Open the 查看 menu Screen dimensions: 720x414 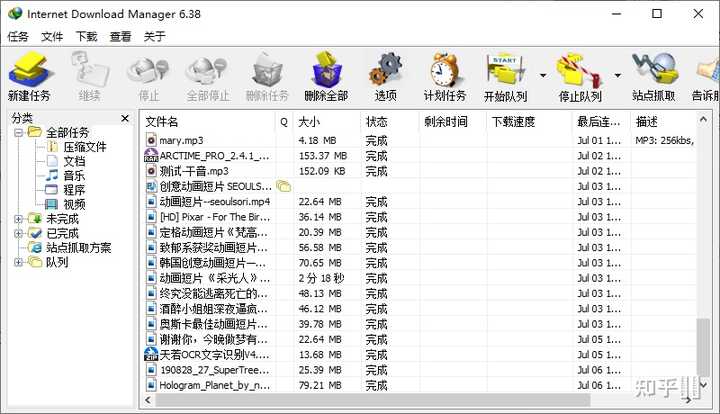[120, 36]
